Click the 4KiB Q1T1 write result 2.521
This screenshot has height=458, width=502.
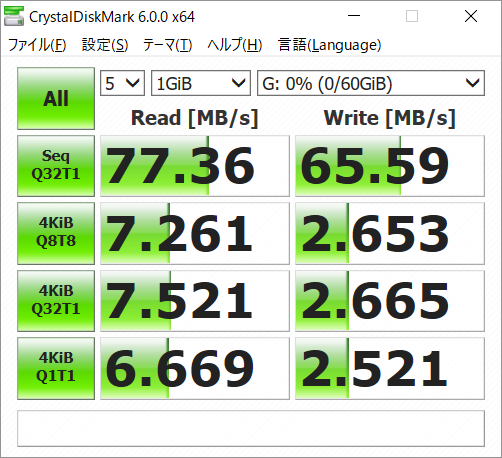click(390, 368)
